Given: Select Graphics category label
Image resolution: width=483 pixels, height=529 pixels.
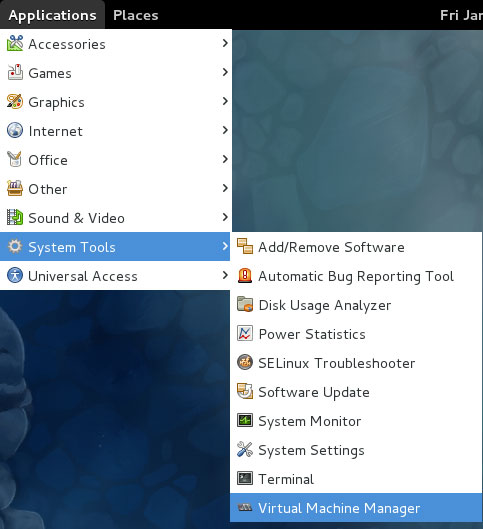Looking at the screenshot, I should (56, 103).
